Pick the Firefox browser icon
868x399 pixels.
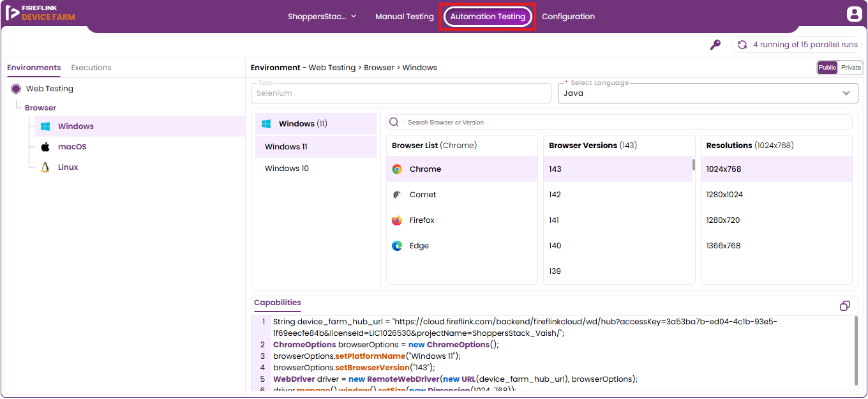point(397,220)
